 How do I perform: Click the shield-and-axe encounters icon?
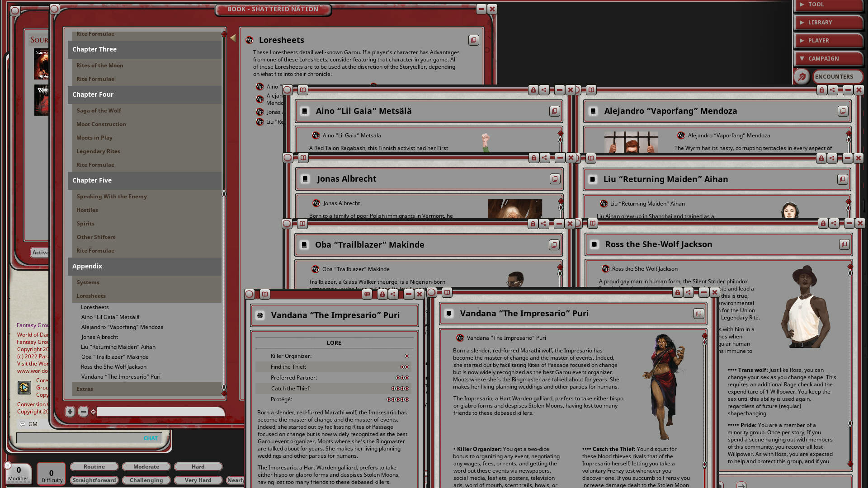click(802, 76)
